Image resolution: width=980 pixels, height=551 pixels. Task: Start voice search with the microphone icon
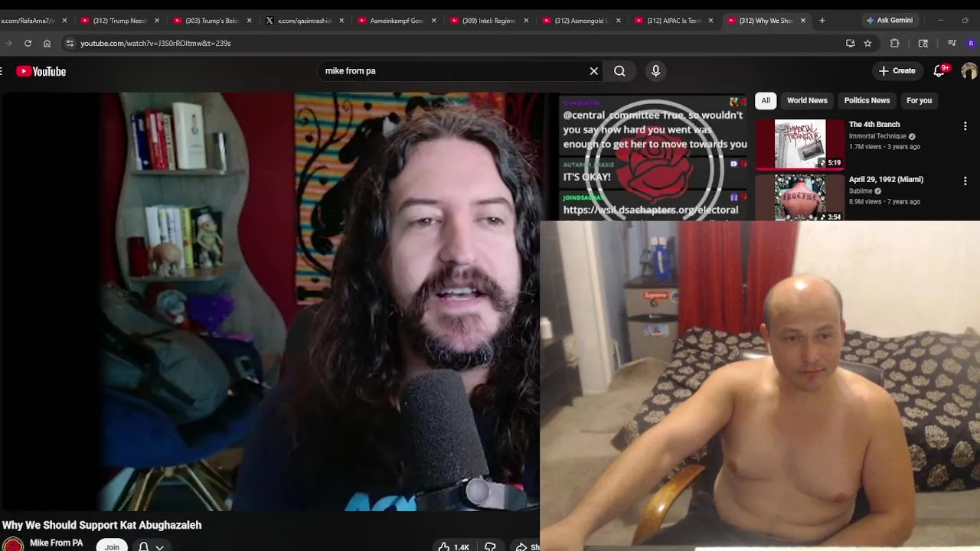pyautogui.click(x=655, y=71)
